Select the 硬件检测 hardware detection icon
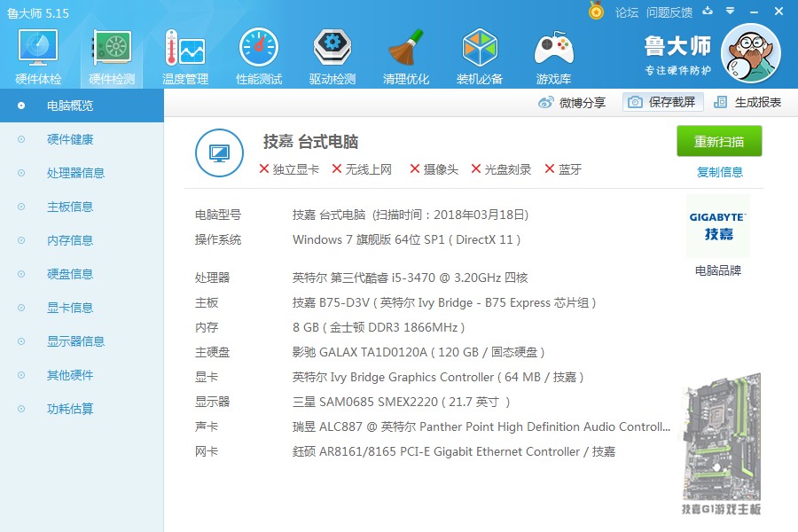The width and height of the screenshot is (798, 532). [x=112, y=57]
